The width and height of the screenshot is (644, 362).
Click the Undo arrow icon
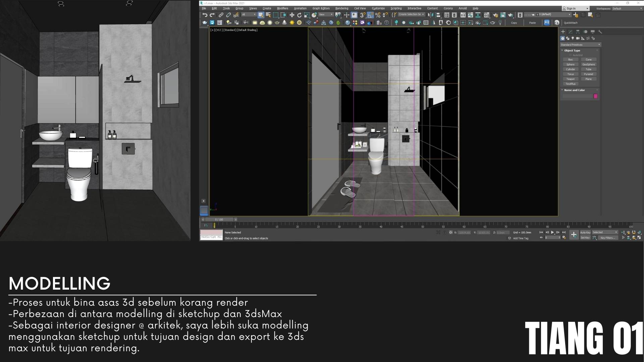205,15
